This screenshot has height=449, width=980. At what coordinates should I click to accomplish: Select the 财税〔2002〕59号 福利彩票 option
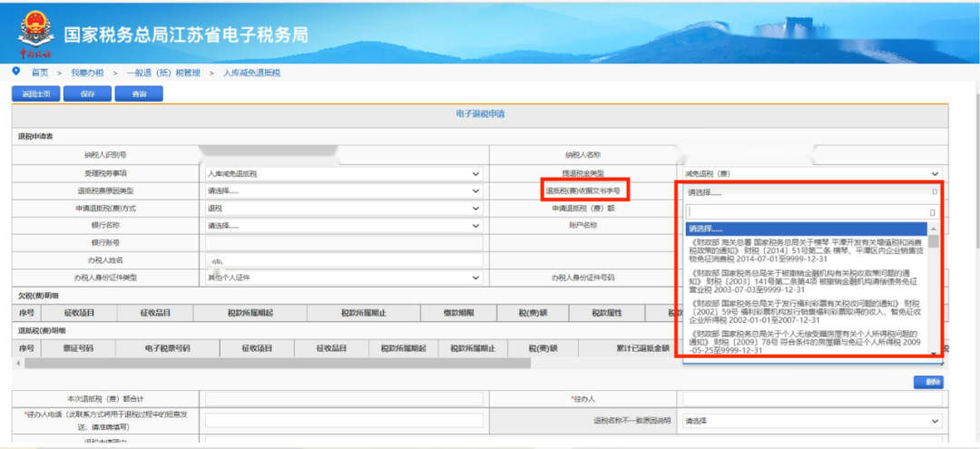(807, 312)
